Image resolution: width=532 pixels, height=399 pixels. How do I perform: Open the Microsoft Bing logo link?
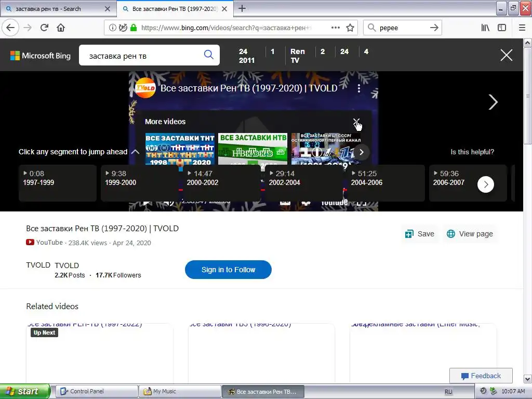pos(41,56)
